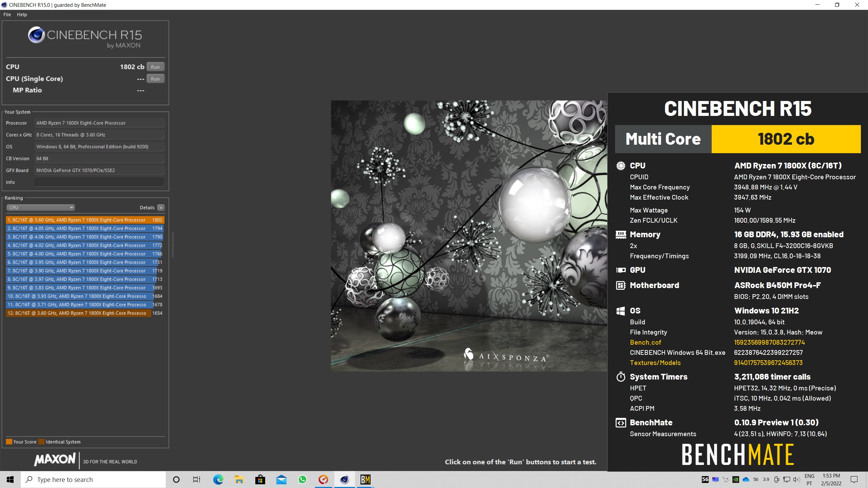Click the Textures/Models highlighted entry
This screenshot has height=488, width=868.
[x=655, y=363]
